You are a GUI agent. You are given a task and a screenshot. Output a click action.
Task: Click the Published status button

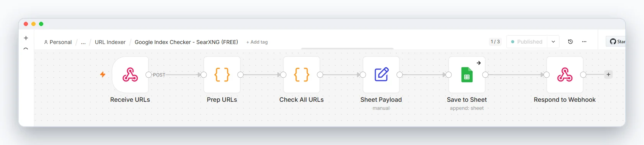click(x=527, y=42)
